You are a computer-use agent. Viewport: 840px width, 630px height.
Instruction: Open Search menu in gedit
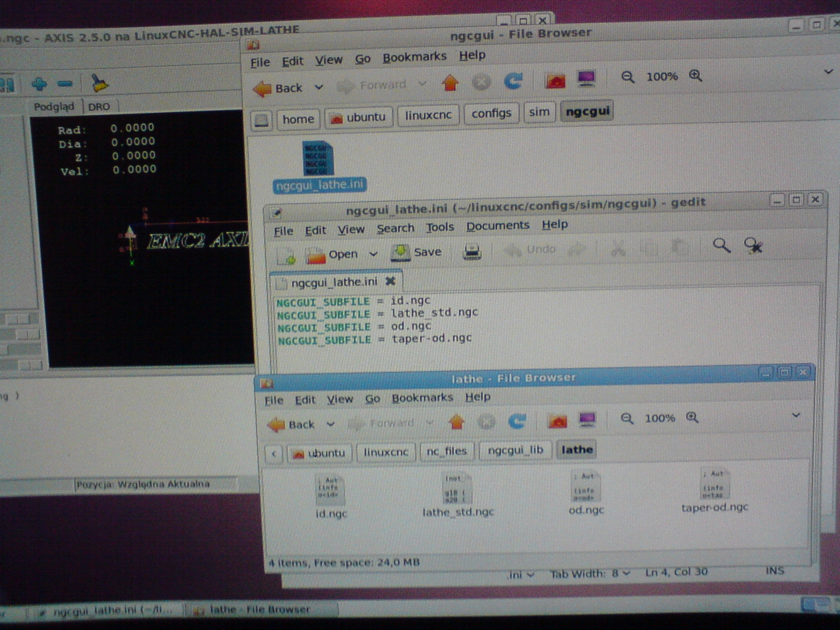coord(395,228)
